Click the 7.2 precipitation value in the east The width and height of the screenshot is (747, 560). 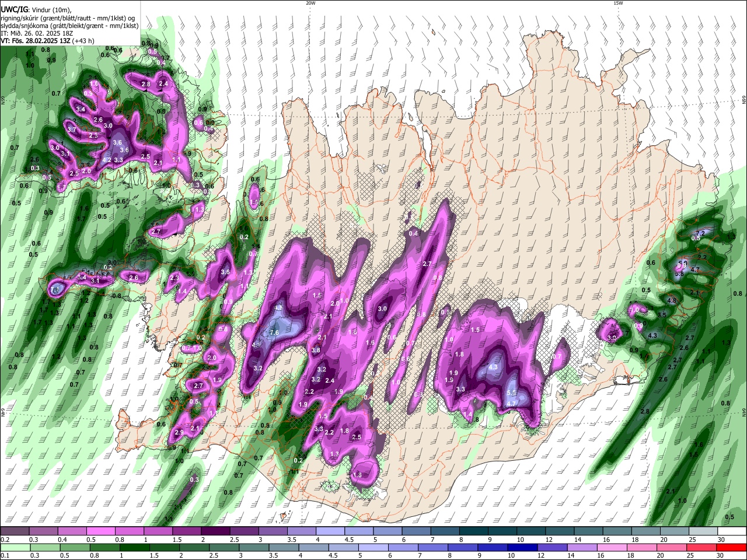[701, 233]
